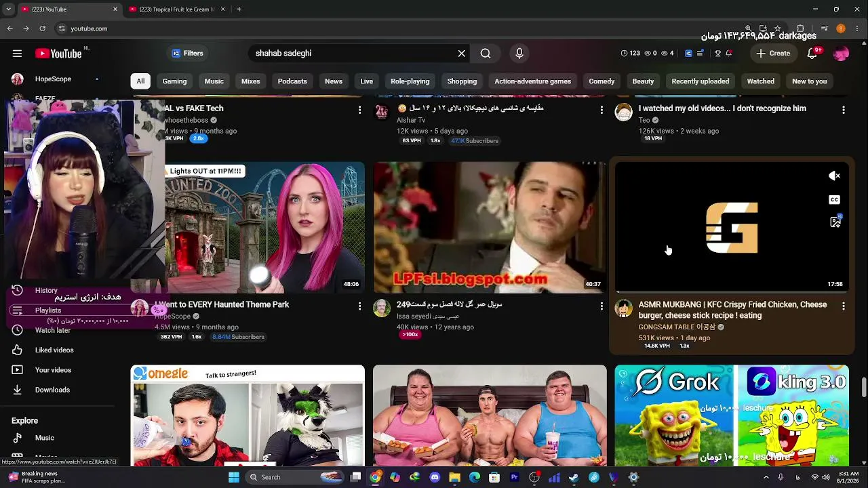The image size is (868, 488).
Task: Choose the Action-adventure games chip
Action: coord(532,81)
